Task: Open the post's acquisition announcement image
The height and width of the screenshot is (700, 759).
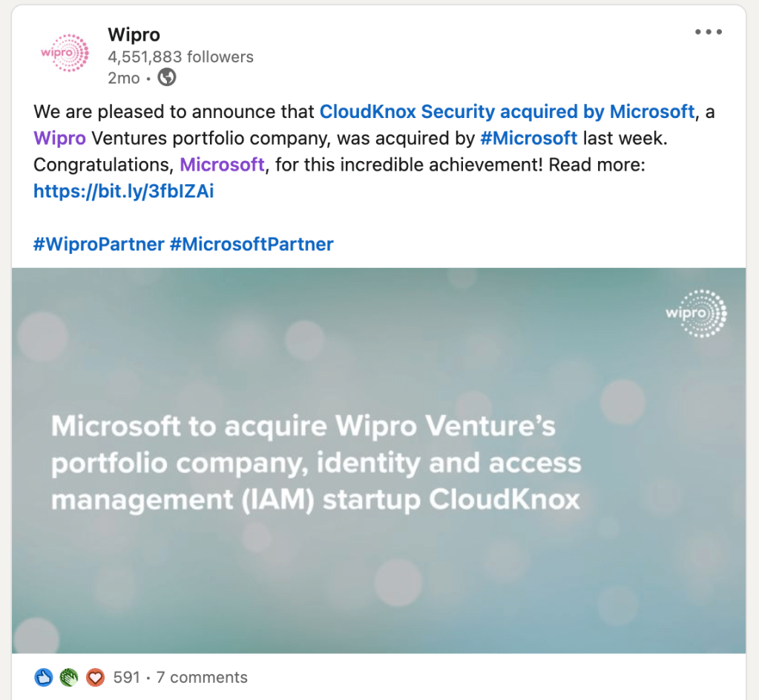Action: [x=378, y=460]
